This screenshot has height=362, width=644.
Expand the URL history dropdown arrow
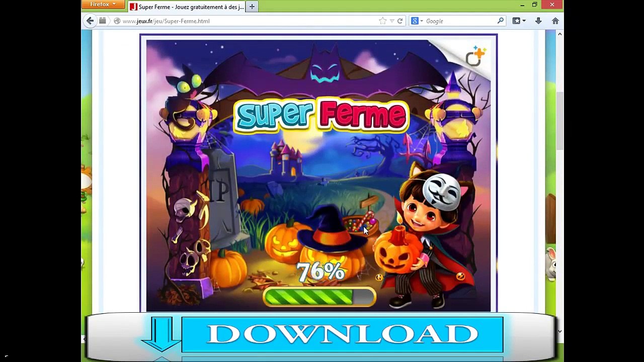[x=392, y=21]
